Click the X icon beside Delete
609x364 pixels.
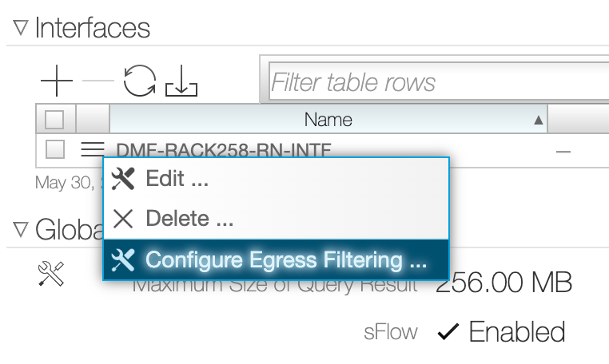pos(123,218)
